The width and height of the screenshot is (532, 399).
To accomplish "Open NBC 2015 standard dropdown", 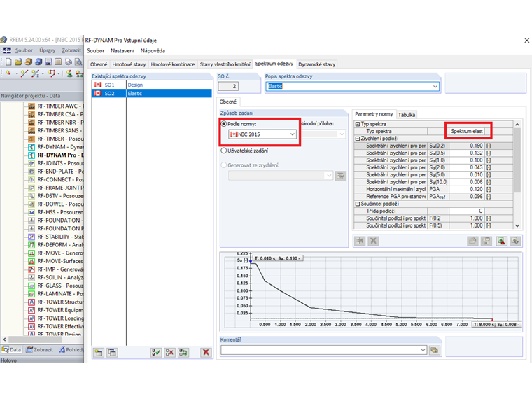I will pyautogui.click(x=293, y=134).
